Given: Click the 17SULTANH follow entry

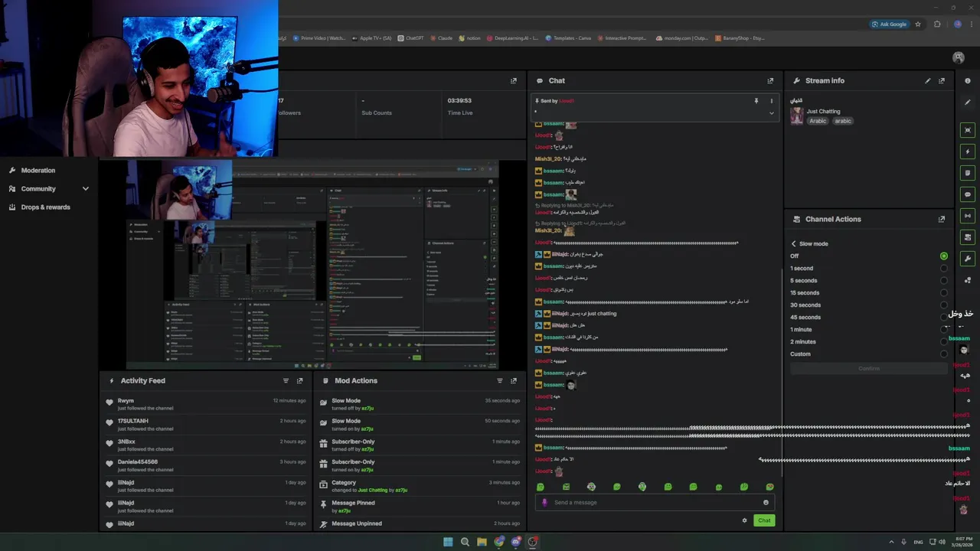Looking at the screenshot, I should click(x=207, y=425).
